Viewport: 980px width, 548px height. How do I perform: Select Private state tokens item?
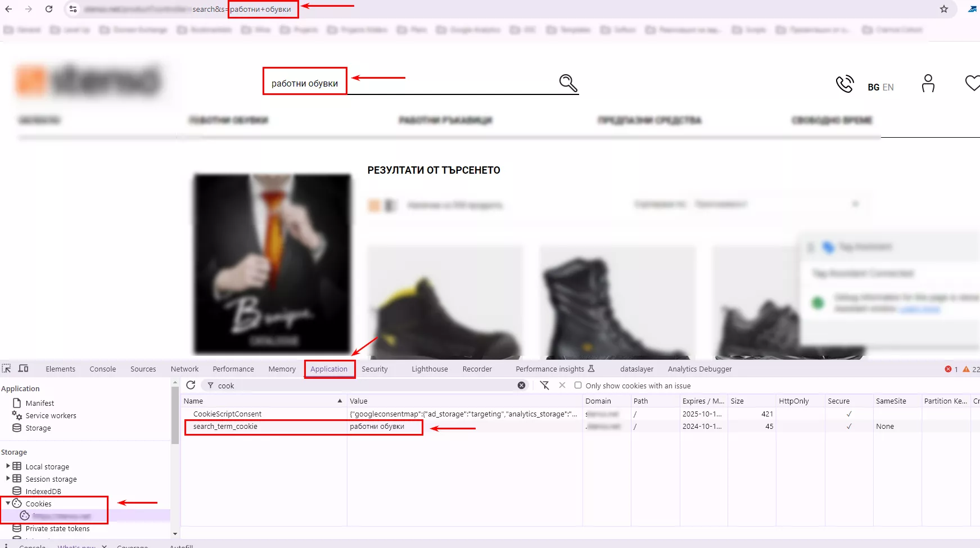point(57,528)
